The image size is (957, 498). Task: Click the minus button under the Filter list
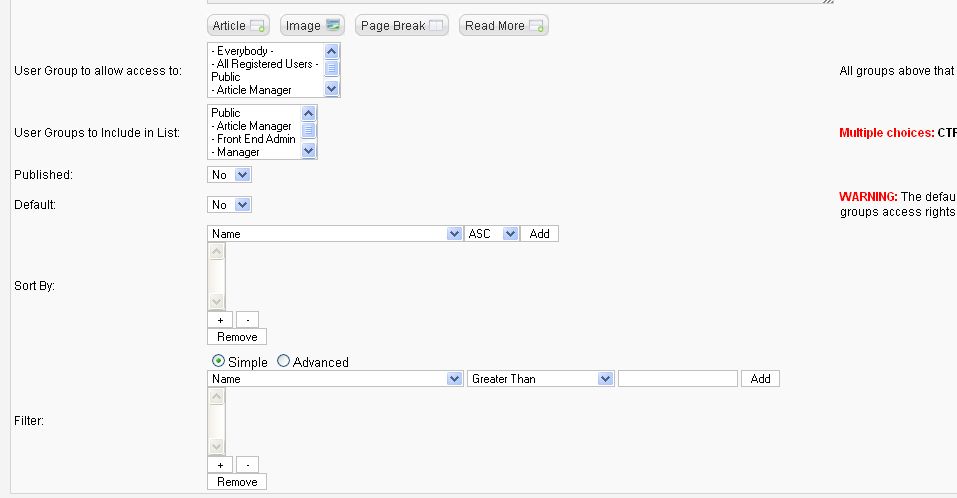tap(247, 465)
